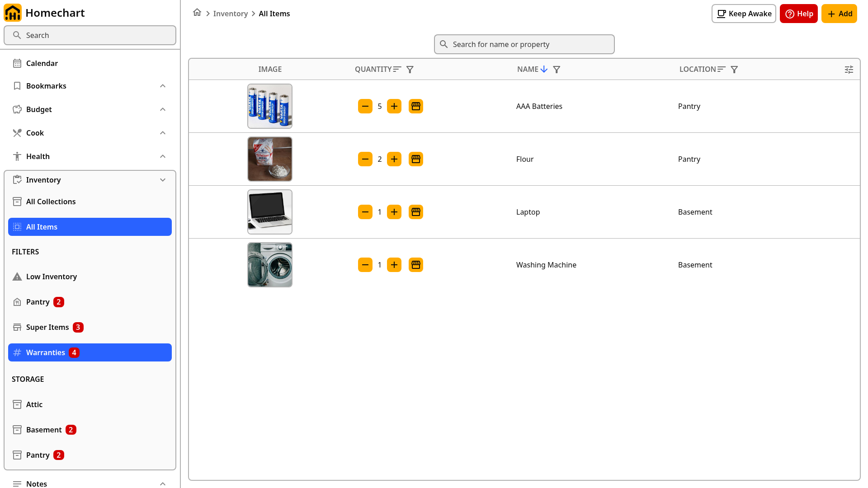The height and width of the screenshot is (488, 868).
Task: Filter the Quantity column
Action: pyautogui.click(x=410, y=70)
